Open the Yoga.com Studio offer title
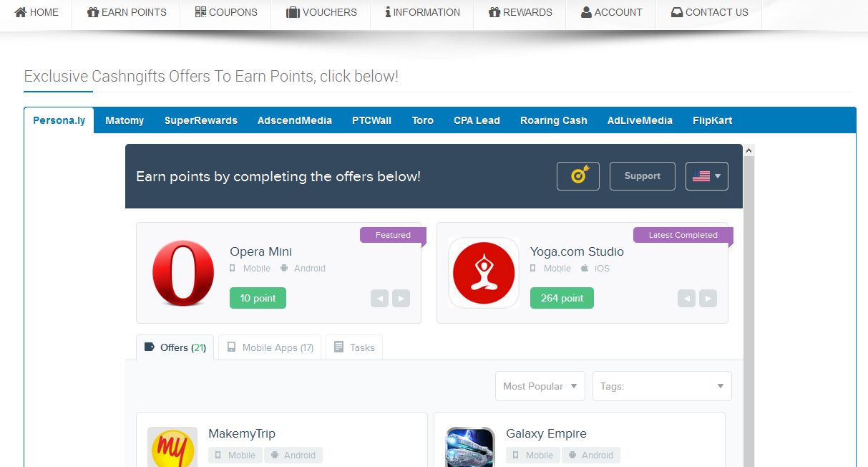Viewport: 868px width, 467px height. 577,251
